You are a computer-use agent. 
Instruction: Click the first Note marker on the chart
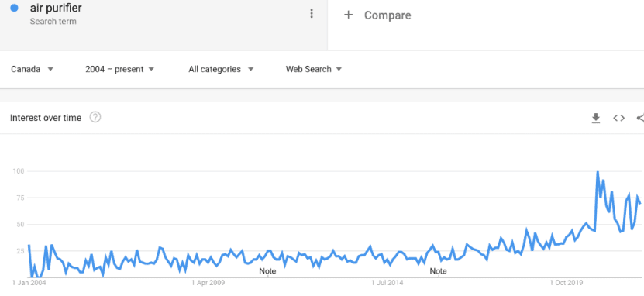(x=267, y=271)
